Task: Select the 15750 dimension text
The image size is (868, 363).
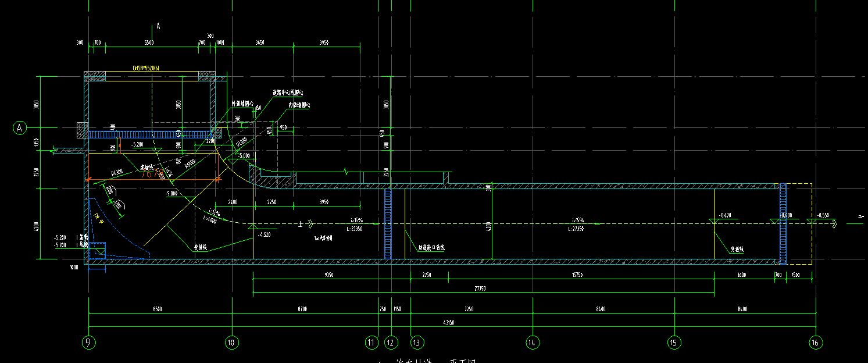Action: point(577,275)
